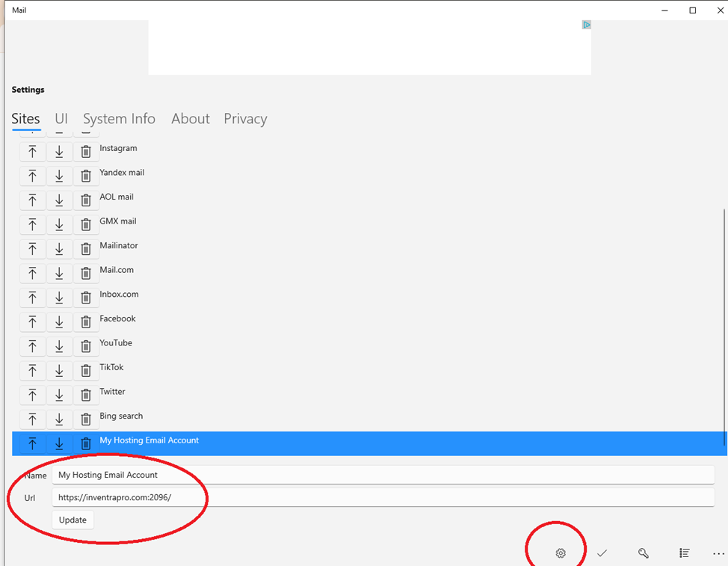The image size is (728, 566).
Task: Move GMX mail up
Action: click(32, 225)
